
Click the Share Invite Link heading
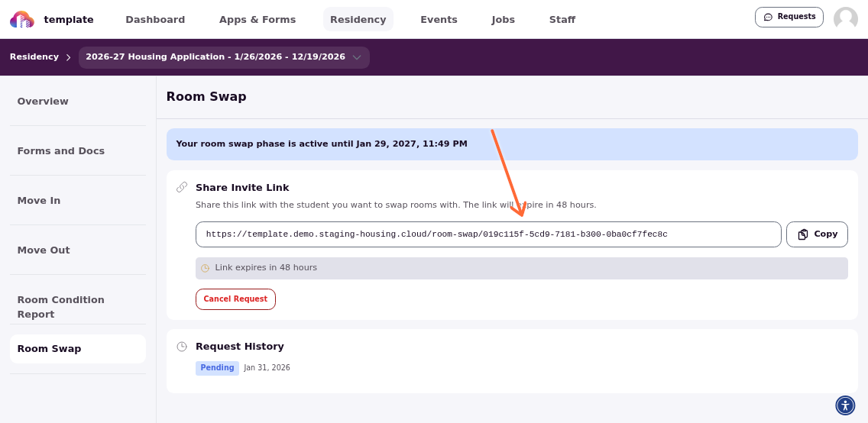coord(242,187)
